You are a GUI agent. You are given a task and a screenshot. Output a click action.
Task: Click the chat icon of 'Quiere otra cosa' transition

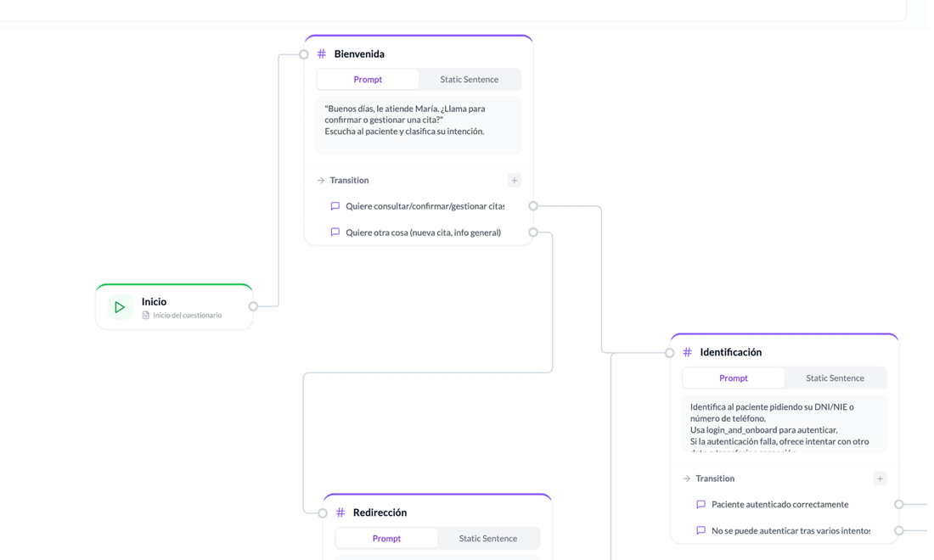click(335, 232)
